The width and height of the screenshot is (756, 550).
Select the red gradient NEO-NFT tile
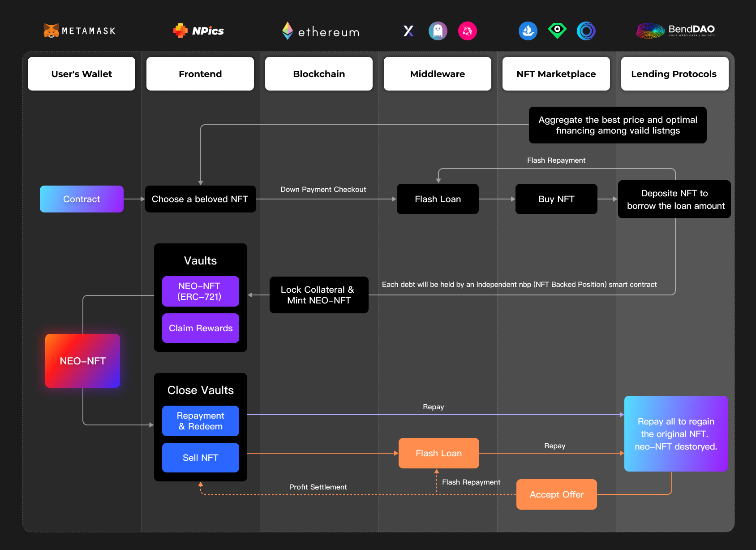pyautogui.click(x=82, y=361)
